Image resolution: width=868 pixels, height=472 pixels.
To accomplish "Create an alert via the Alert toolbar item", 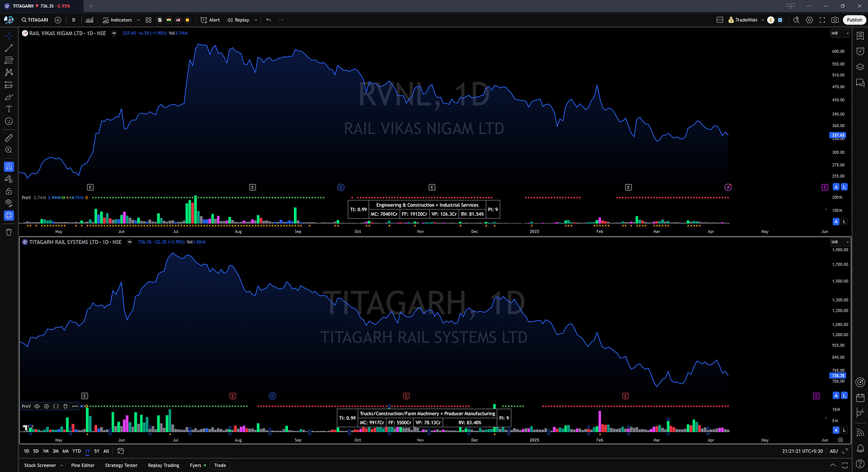I will coord(210,20).
